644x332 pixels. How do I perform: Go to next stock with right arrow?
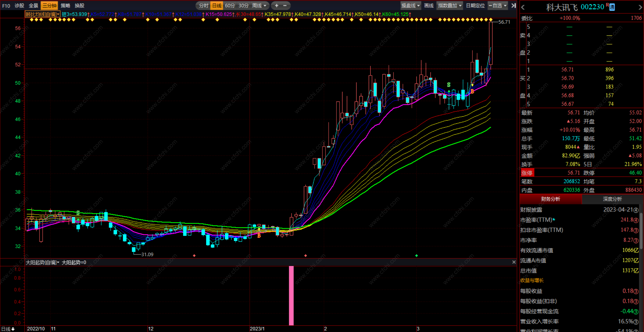point(640,8)
